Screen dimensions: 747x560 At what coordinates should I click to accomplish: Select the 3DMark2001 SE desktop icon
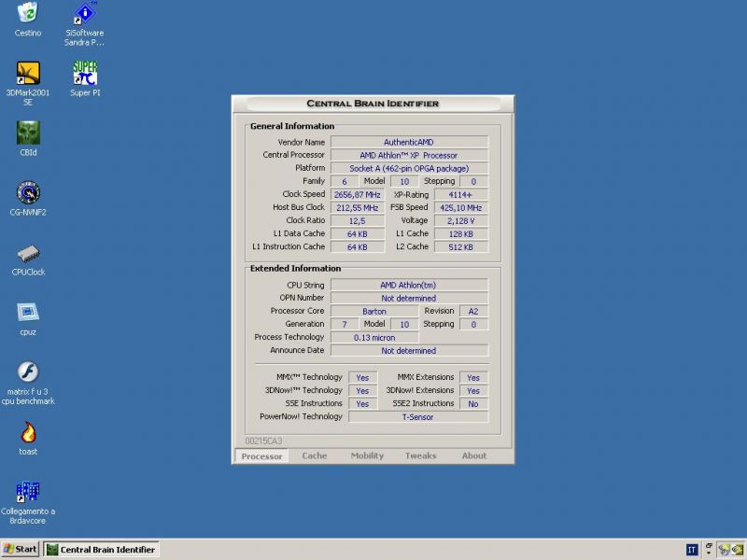click(x=28, y=83)
